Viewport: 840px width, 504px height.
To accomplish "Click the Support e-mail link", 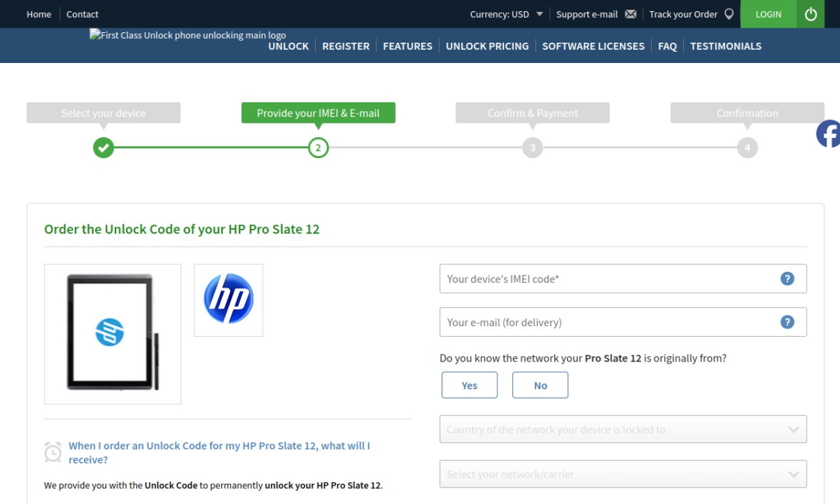I will click(587, 14).
